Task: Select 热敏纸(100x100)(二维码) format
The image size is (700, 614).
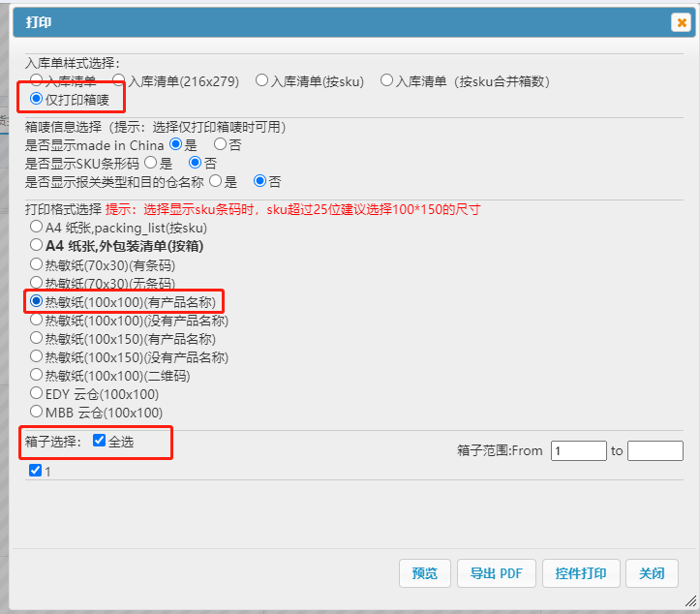Action: coord(37,375)
